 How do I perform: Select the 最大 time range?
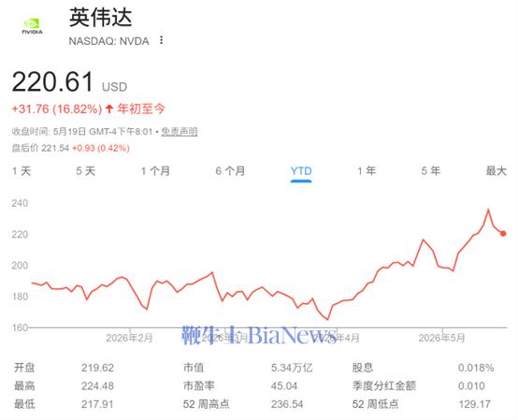pyautogui.click(x=496, y=171)
